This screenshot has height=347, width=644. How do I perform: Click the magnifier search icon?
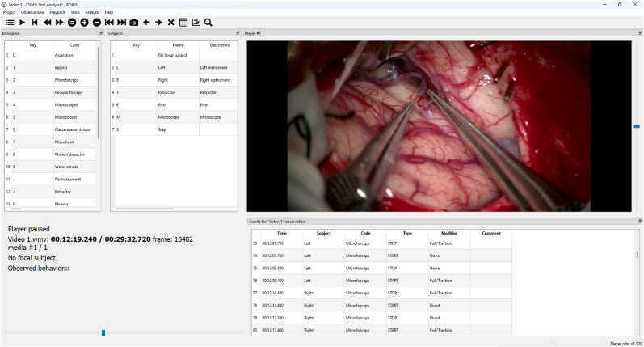click(208, 23)
